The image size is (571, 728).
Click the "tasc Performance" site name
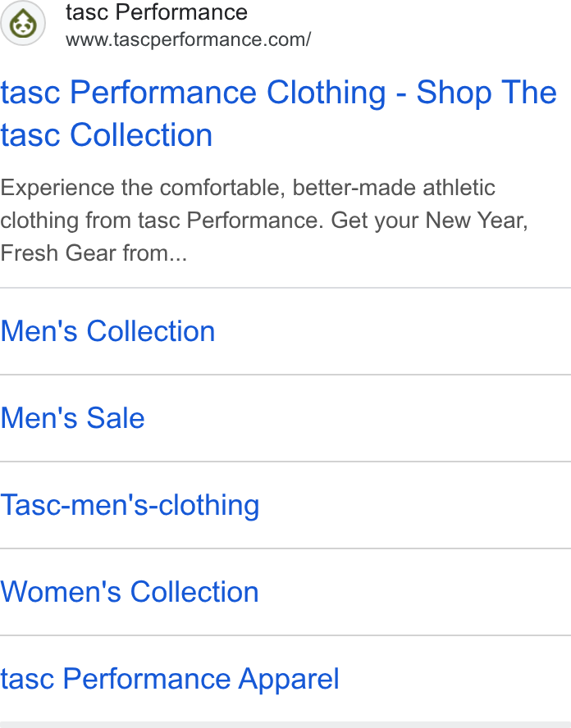(157, 12)
